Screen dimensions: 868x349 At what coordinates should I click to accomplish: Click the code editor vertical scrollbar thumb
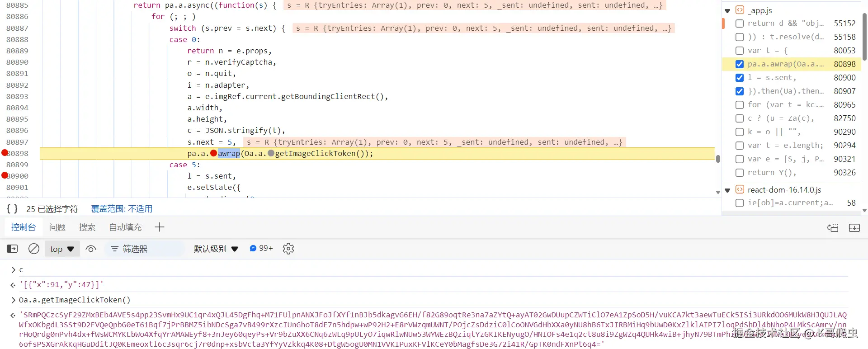(718, 159)
